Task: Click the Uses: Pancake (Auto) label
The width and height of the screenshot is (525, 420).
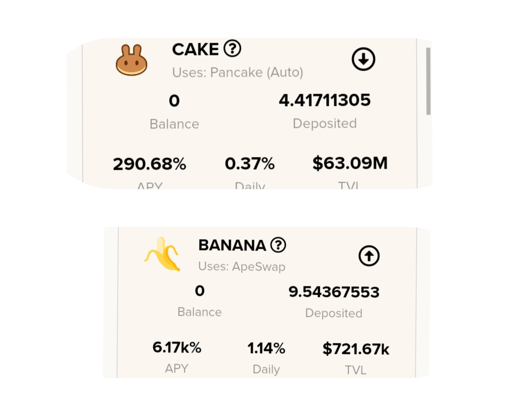Action: [x=238, y=72]
